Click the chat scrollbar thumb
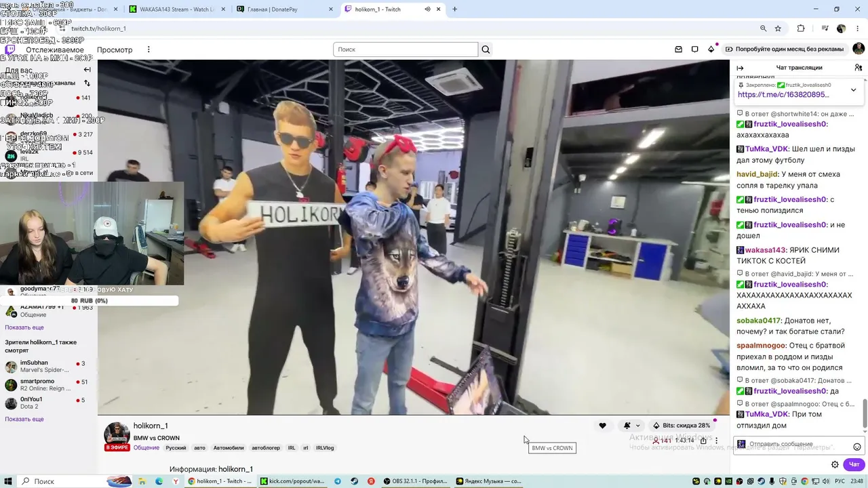 click(865, 413)
